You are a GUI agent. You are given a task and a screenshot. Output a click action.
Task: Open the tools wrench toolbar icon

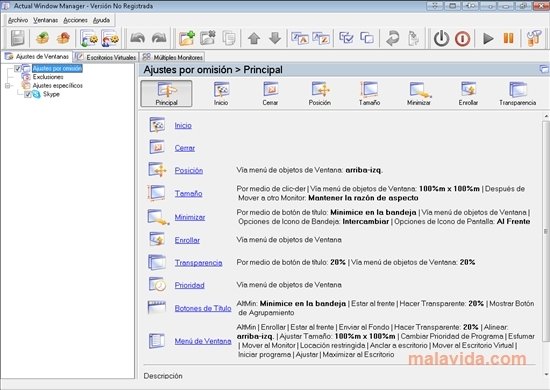click(534, 38)
